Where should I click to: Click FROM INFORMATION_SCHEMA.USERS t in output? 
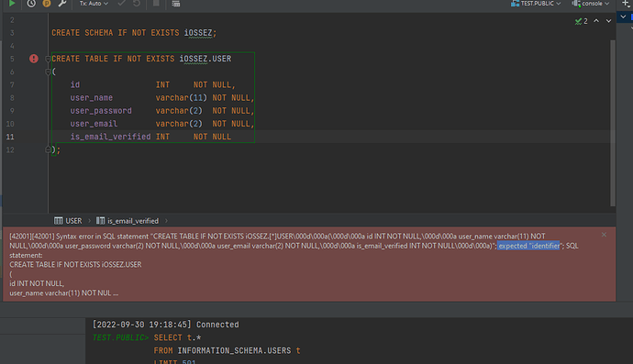227,350
